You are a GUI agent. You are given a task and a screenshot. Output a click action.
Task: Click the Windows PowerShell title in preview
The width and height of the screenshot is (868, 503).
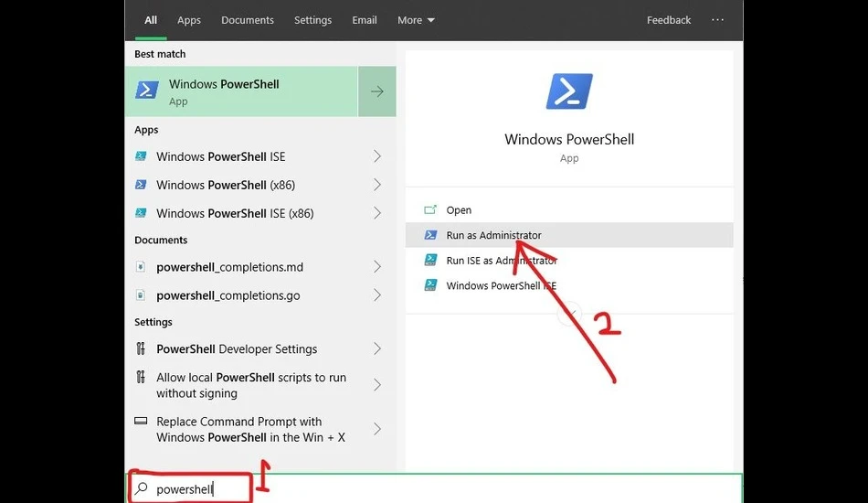[569, 139]
